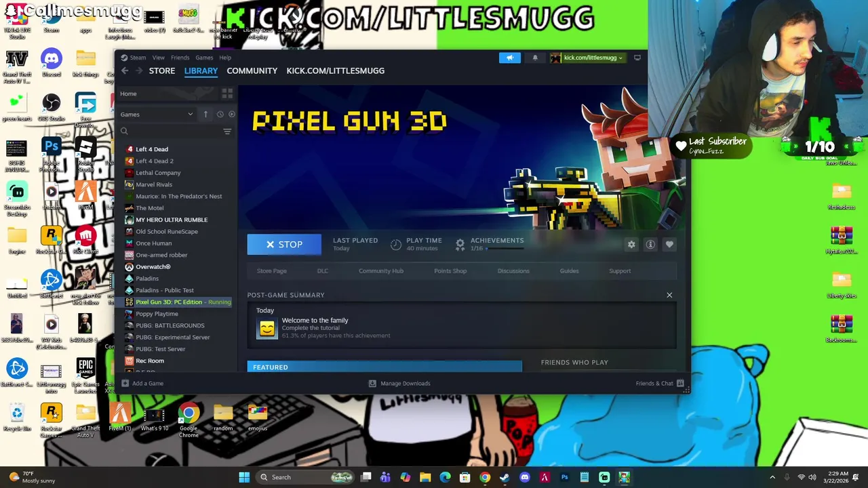Open the Games menu
868x488 pixels.
point(204,58)
